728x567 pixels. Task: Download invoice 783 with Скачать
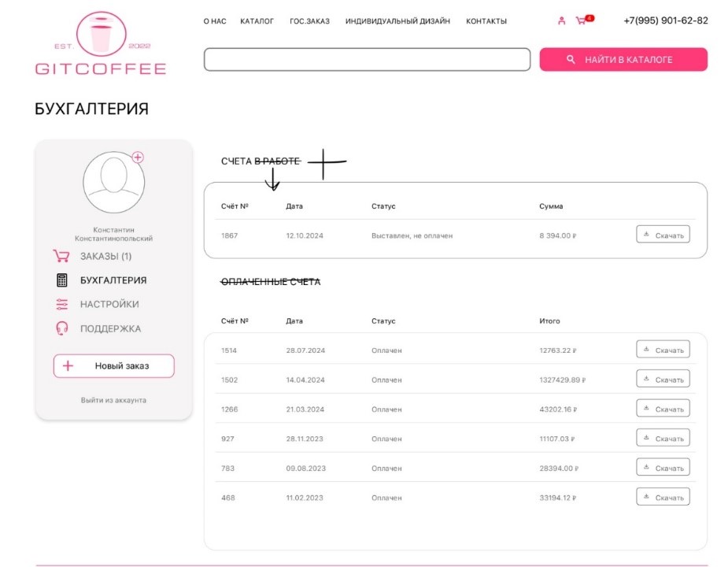pyautogui.click(x=663, y=468)
